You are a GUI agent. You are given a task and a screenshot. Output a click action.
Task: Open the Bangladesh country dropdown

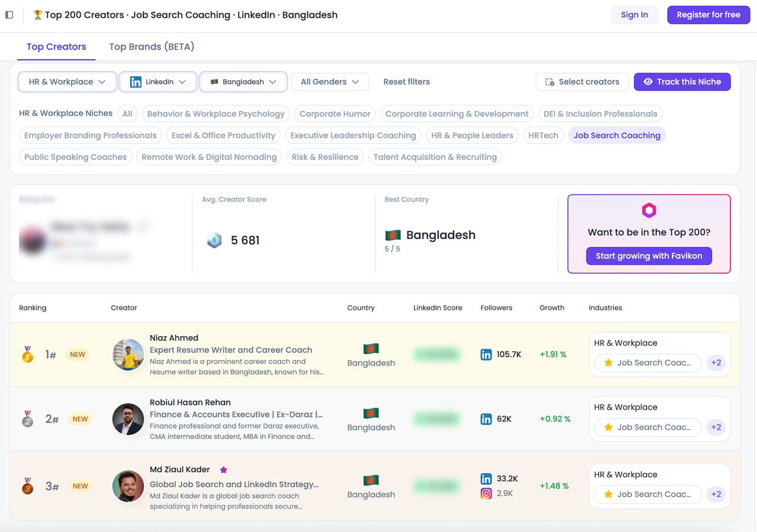click(x=243, y=82)
